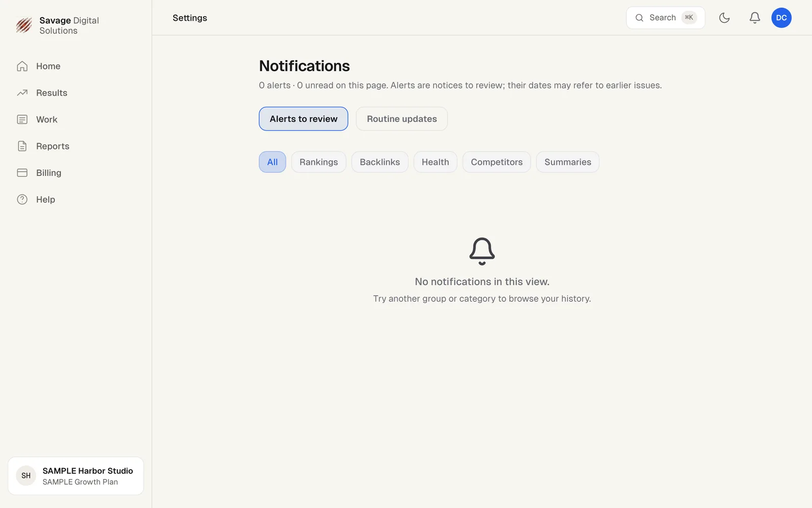Click the Work list icon
This screenshot has height=508, width=812.
point(22,119)
